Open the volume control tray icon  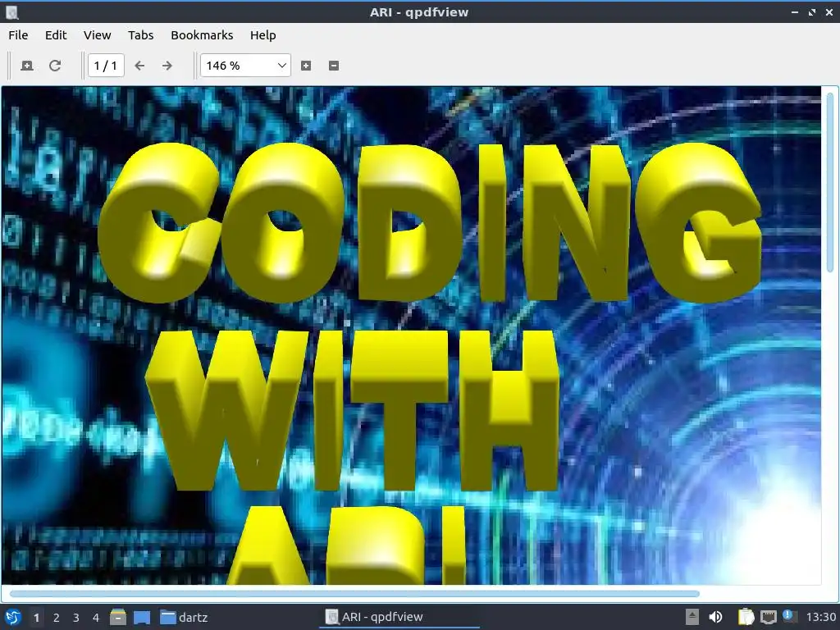[715, 617]
